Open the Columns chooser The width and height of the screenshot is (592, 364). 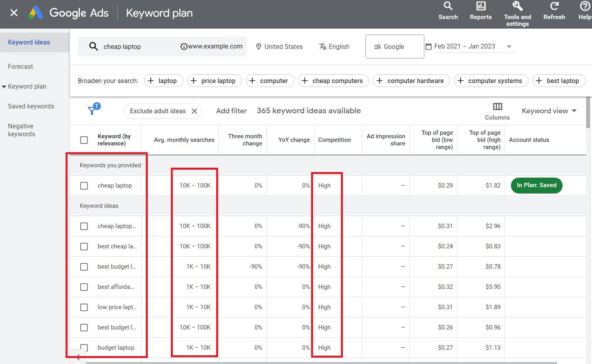497,111
